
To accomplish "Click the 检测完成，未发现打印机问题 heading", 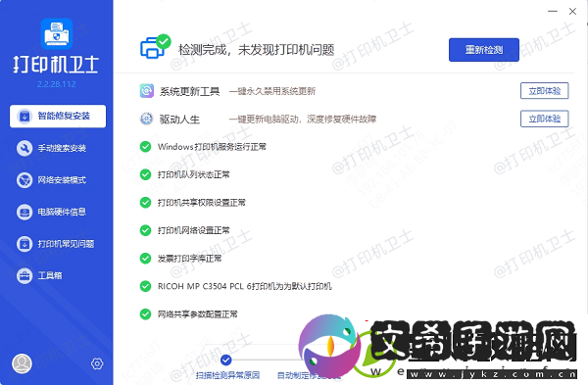I will coord(256,50).
